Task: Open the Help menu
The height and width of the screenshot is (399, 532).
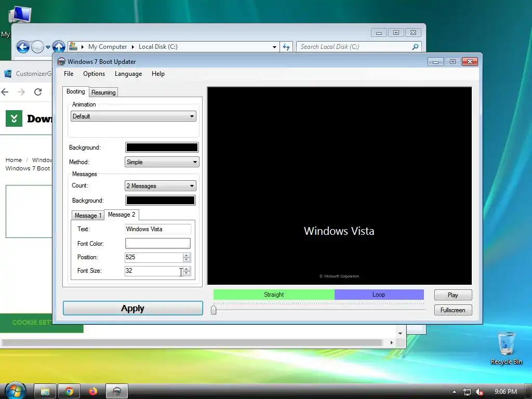Action: pos(158,74)
